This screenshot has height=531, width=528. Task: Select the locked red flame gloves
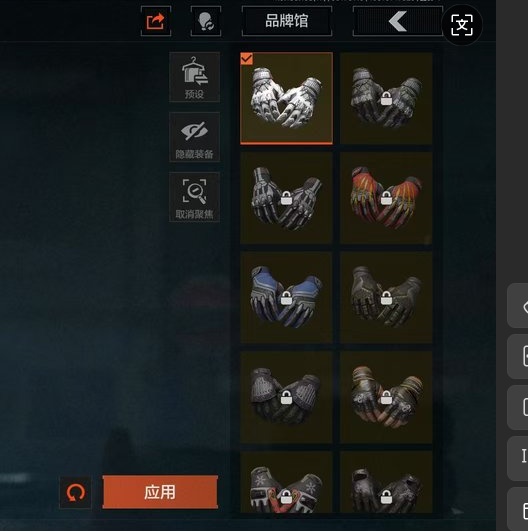(x=386, y=198)
